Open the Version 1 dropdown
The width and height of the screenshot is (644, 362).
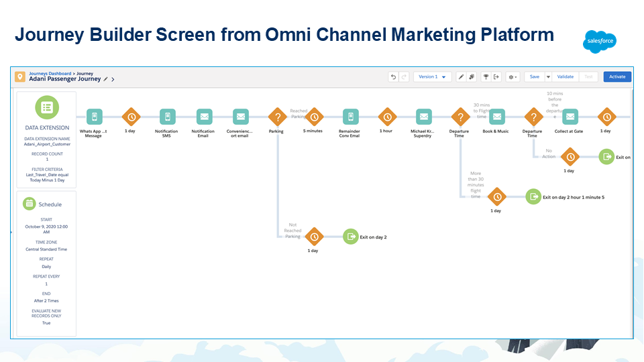(x=432, y=76)
